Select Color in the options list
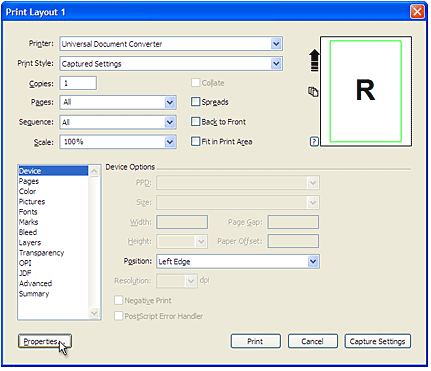The height and width of the screenshot is (371, 431). tap(53, 191)
